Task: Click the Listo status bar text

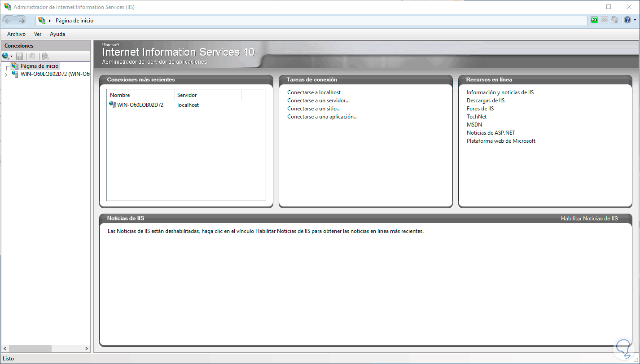Action: point(9,359)
